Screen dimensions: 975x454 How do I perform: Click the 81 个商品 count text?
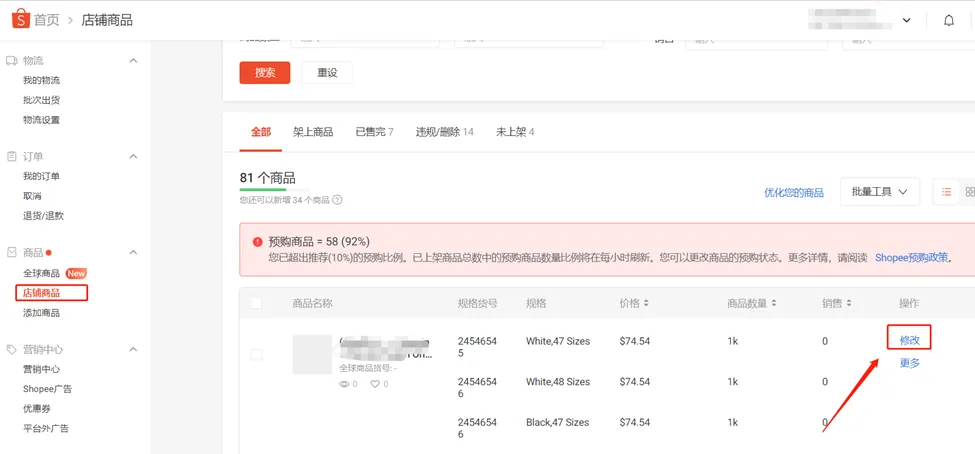click(267, 177)
